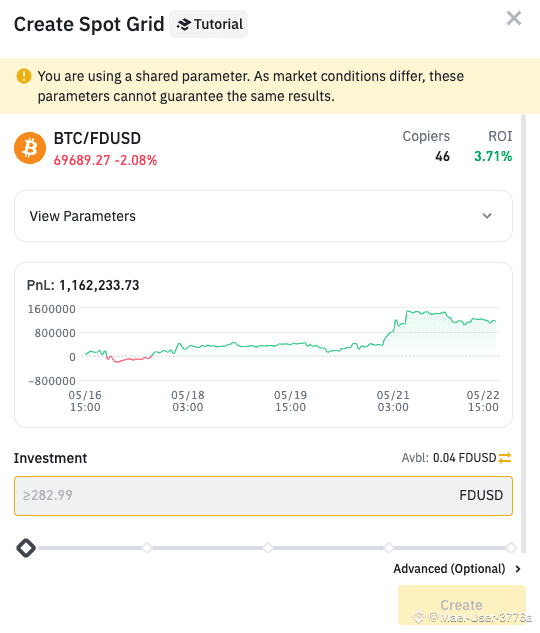Click the disabled Create button

462,604
